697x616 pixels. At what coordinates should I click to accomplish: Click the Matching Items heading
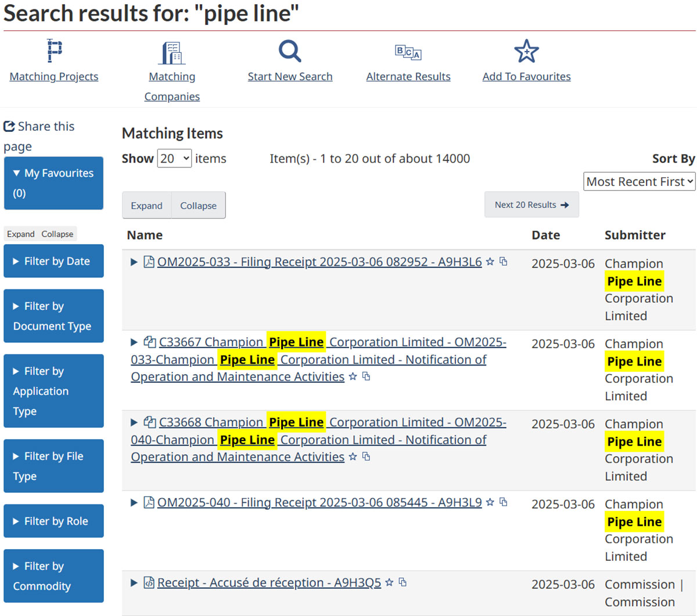click(173, 133)
